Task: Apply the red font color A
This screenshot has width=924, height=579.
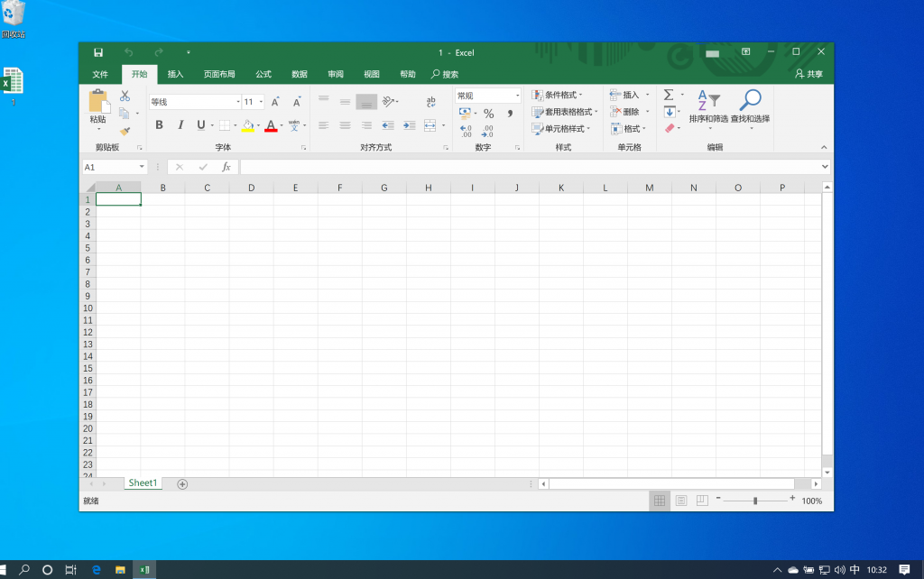Action: click(x=271, y=125)
